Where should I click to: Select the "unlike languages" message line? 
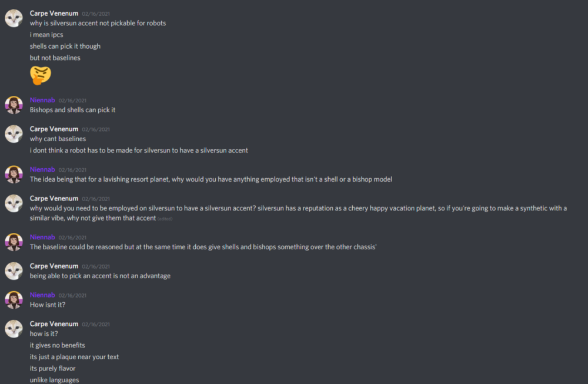[x=54, y=380]
